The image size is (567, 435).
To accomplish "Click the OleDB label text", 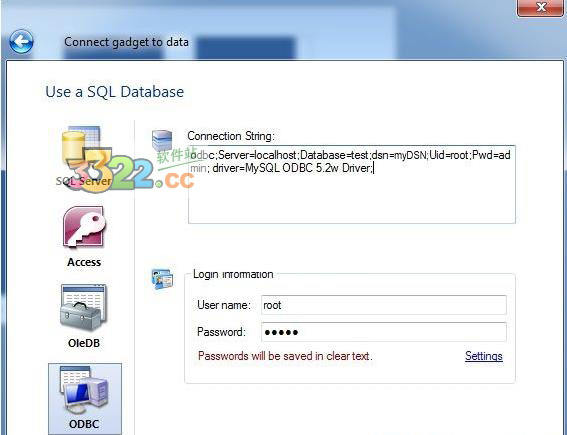I will tap(84, 343).
